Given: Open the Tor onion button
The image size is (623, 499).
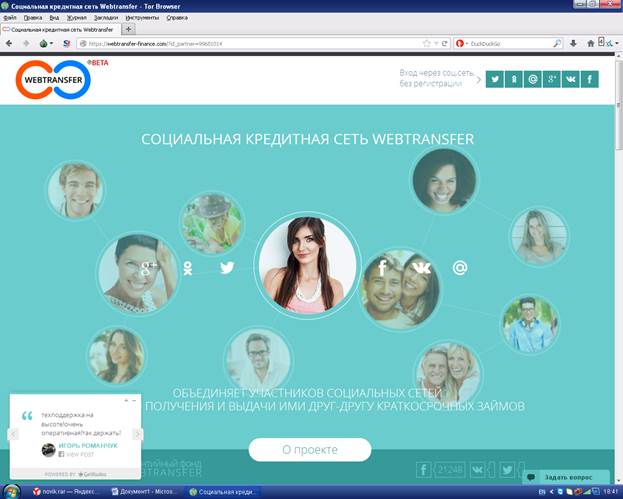Looking at the screenshot, I should pos(44,43).
